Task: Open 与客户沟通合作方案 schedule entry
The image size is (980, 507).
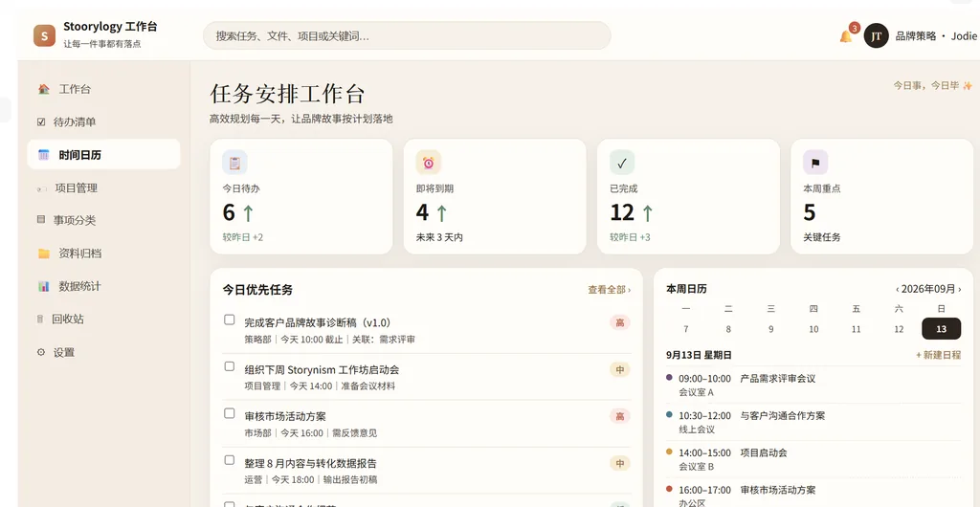Action: click(813, 422)
